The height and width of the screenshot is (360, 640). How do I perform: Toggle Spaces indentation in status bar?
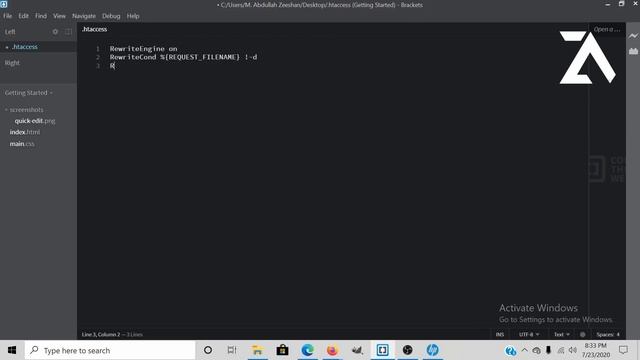point(604,334)
